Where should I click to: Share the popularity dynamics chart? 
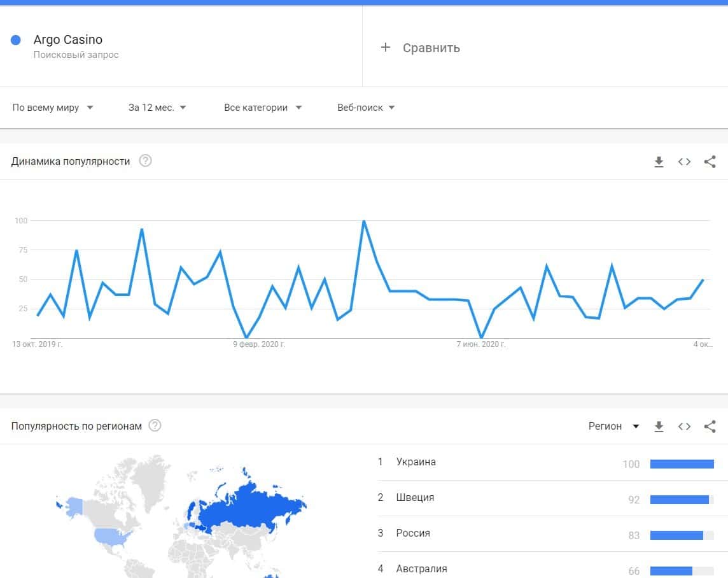710,162
